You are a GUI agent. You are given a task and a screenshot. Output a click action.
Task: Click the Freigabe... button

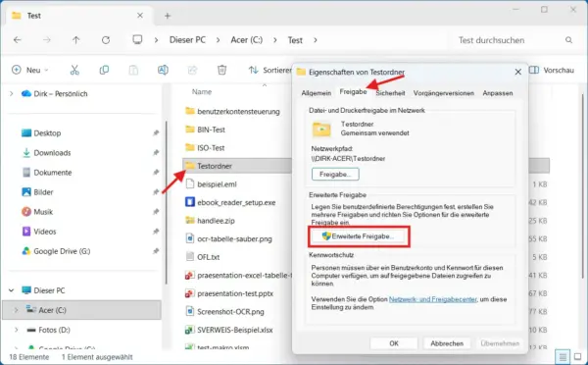point(335,175)
